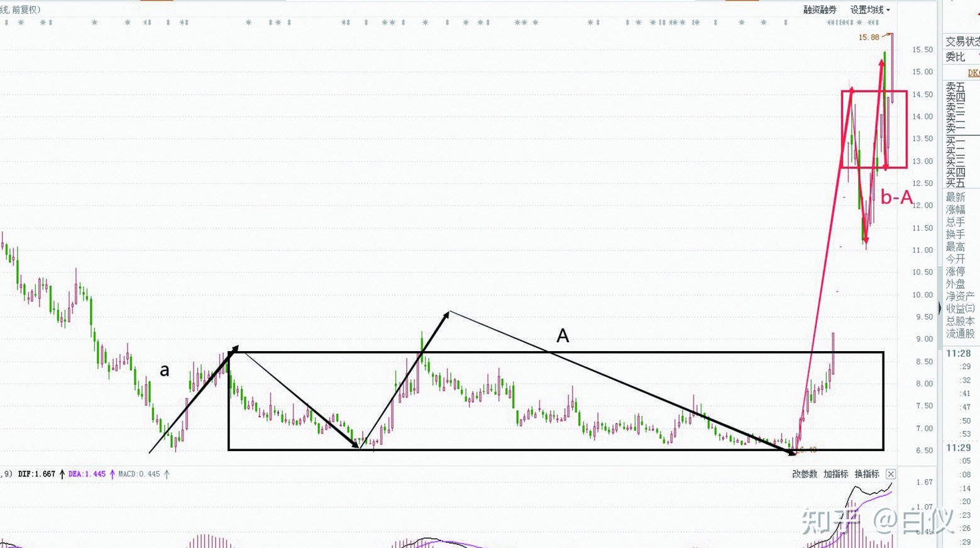Click the 15.88 high price marker
The height and width of the screenshot is (548, 980).
point(869,37)
